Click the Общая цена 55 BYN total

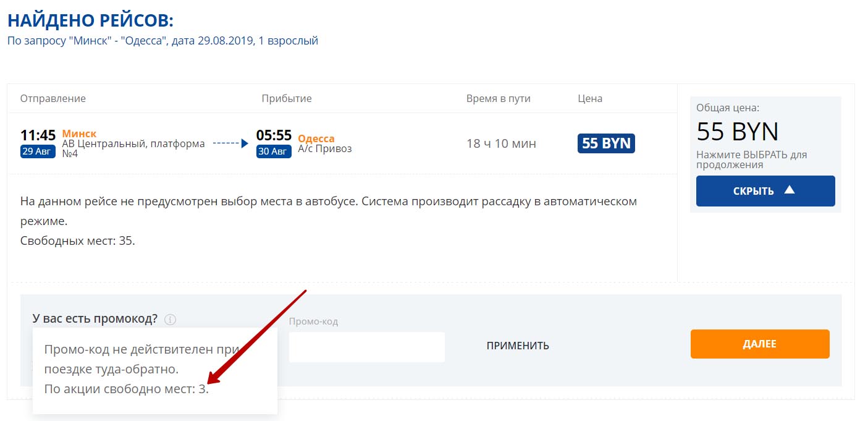click(737, 132)
